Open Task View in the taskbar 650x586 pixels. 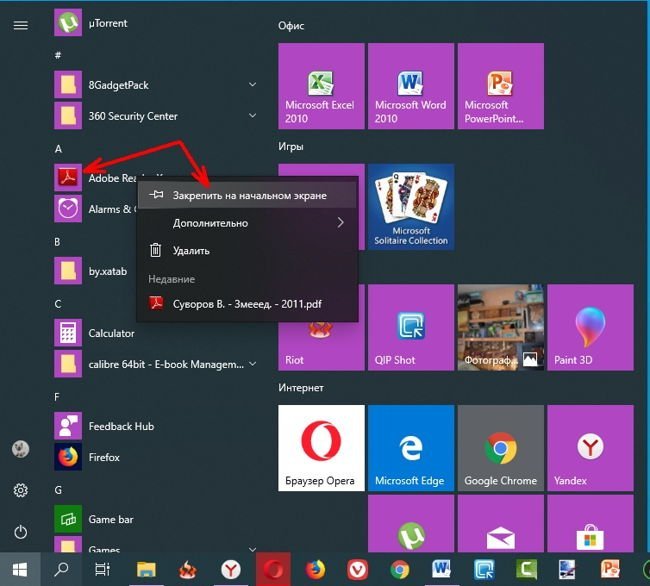coord(102,569)
